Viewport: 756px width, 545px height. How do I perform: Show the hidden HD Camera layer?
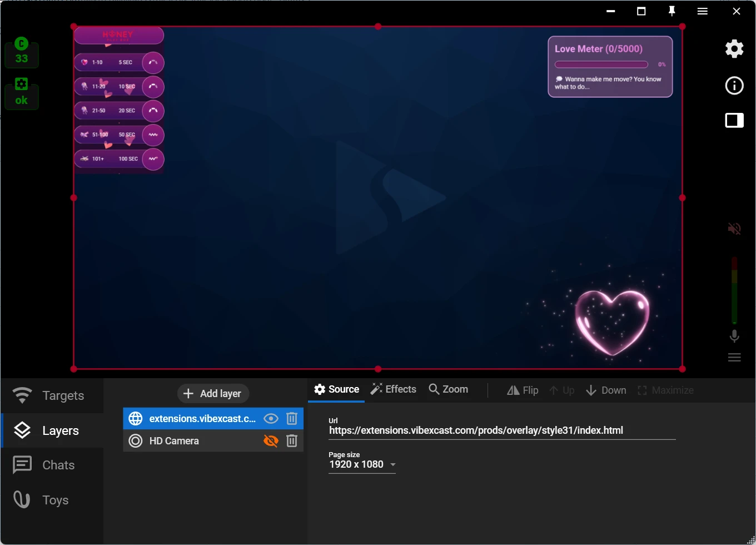271,441
